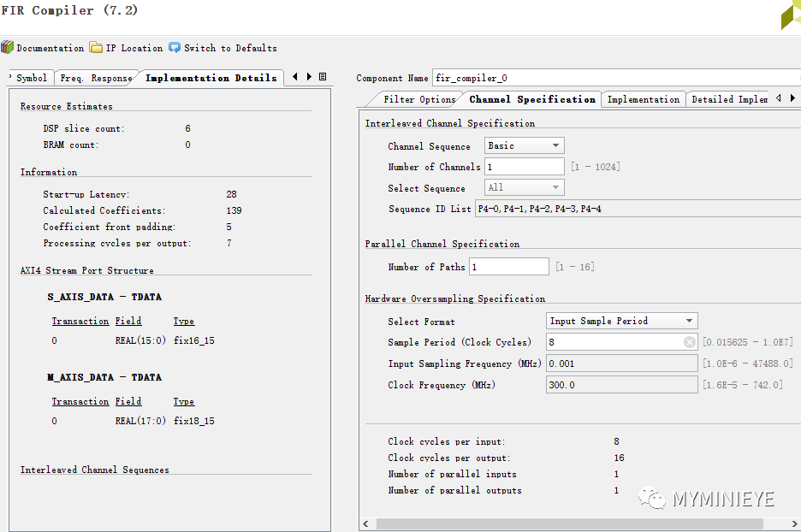Screen dimensions: 801x532
Task: Click the REAL(17:0) field entry
Action: [x=140, y=421]
